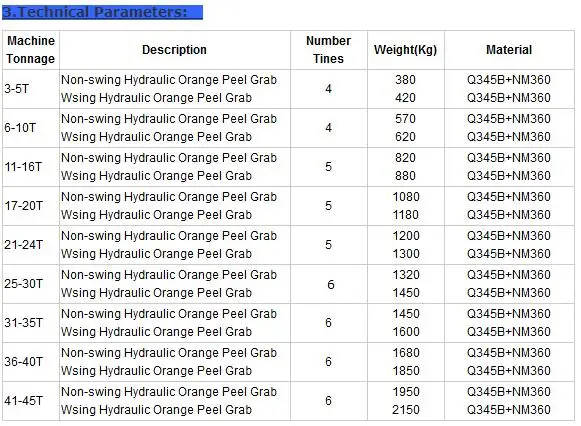Click the weight value '1200'
The image size is (581, 426).
click(x=406, y=236)
